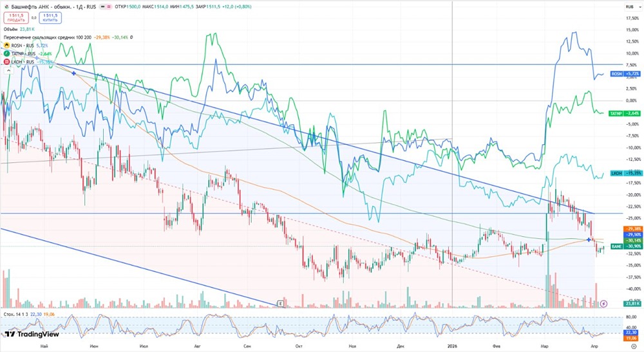The height and width of the screenshot is (352, 644).
Task: Click the green −30,14% moving average label
Action: click(x=632, y=241)
